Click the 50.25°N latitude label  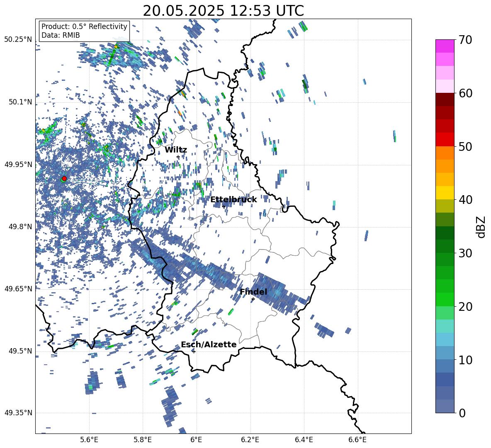[x=18, y=40]
